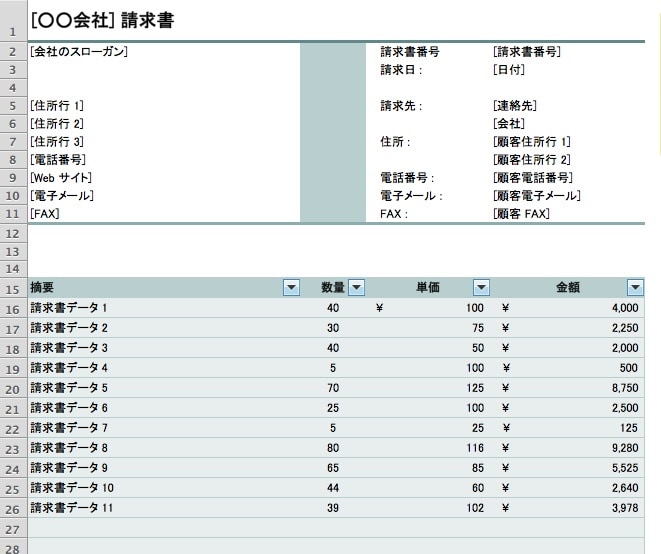Click the quantity 80 cell
The width and height of the screenshot is (661, 554).
click(333, 448)
